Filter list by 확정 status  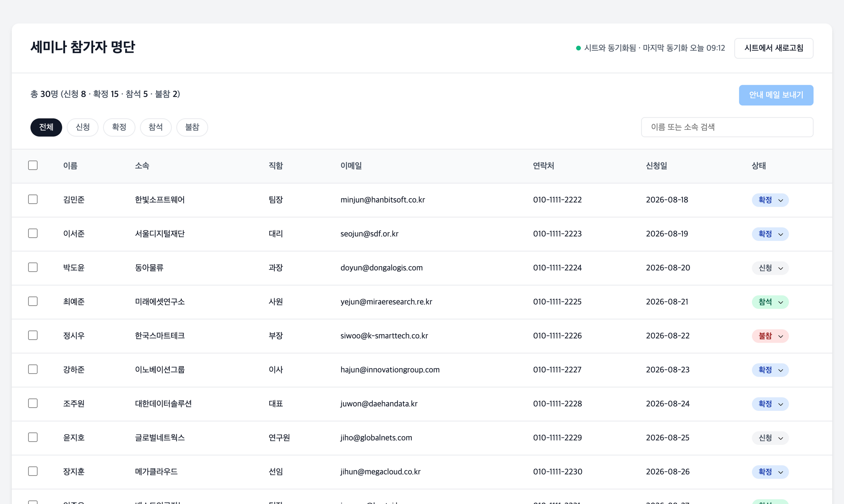point(119,127)
